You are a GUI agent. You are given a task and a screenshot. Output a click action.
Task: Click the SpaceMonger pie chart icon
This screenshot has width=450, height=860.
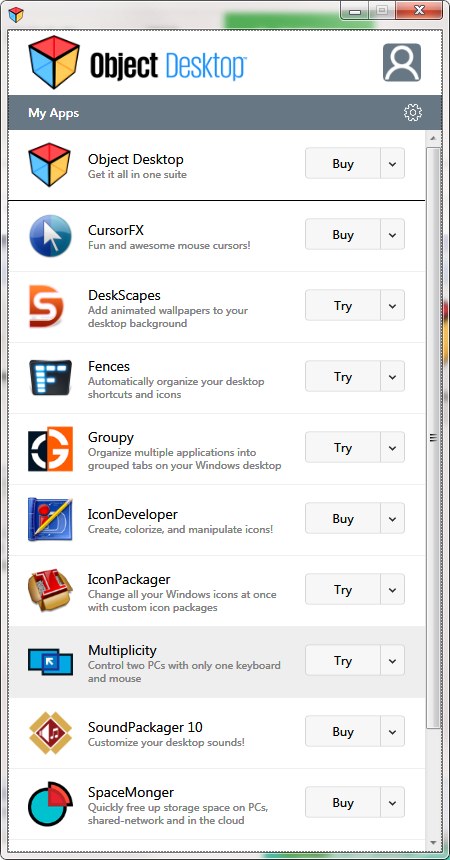point(50,804)
